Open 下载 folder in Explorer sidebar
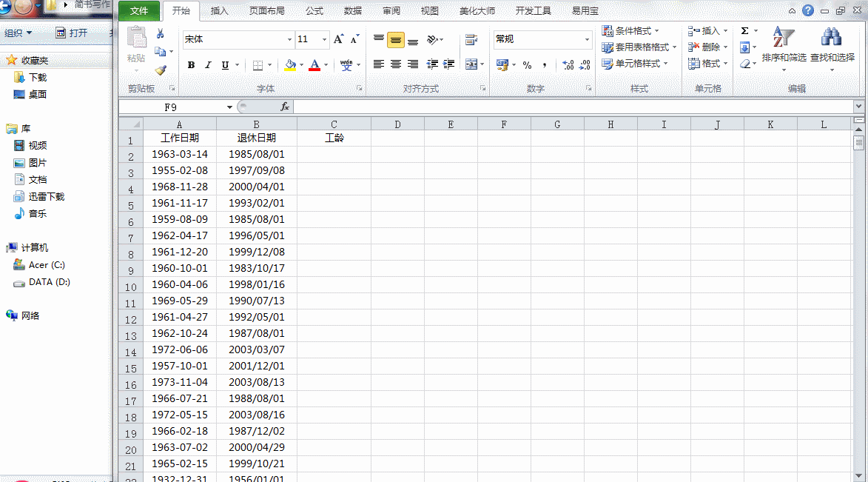868x482 pixels. [x=38, y=78]
